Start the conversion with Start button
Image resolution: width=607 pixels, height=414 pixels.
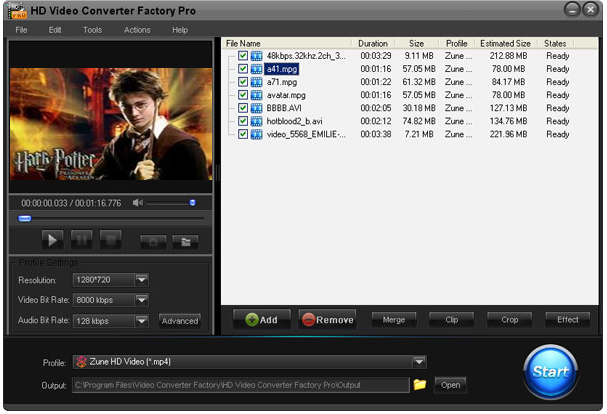coord(550,372)
